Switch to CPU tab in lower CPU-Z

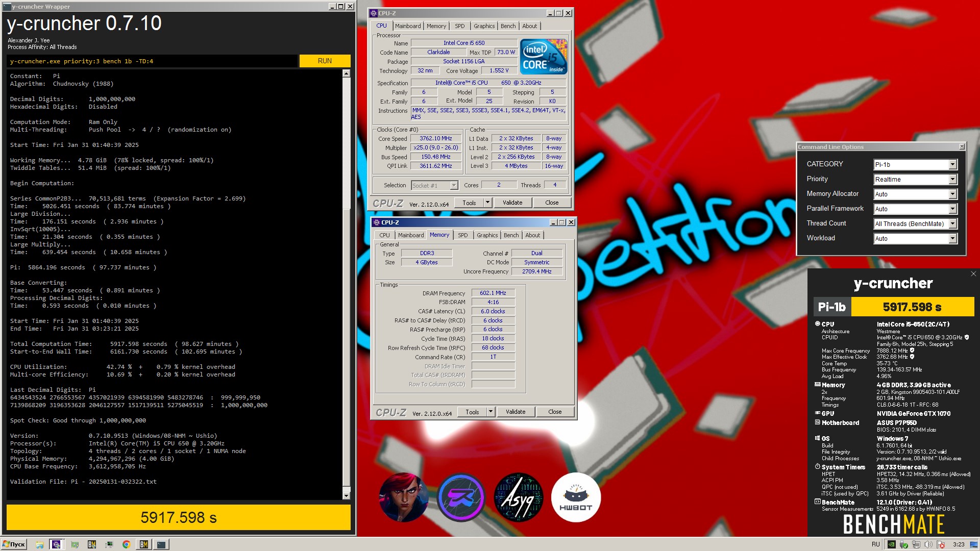384,235
